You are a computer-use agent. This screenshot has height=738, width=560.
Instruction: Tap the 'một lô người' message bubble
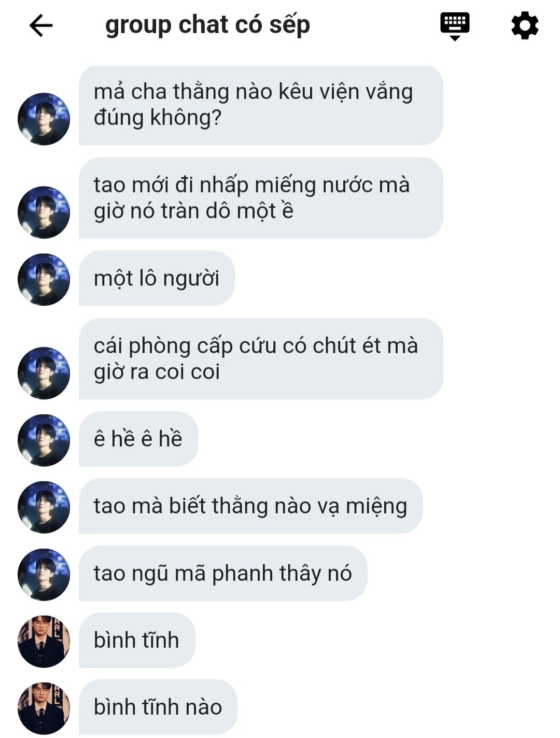click(157, 279)
